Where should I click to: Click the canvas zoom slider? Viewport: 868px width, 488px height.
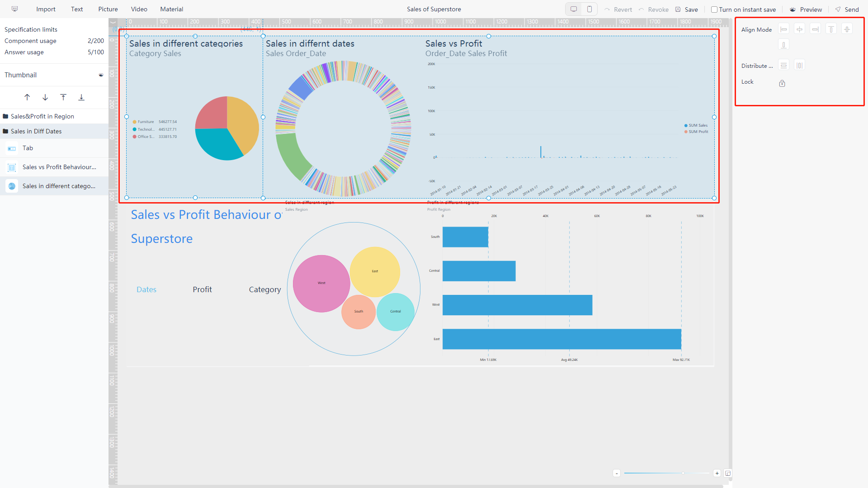[x=667, y=473]
